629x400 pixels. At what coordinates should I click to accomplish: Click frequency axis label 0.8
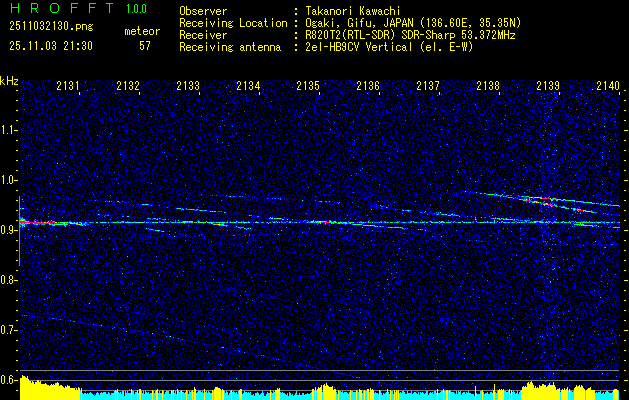(x=8, y=280)
